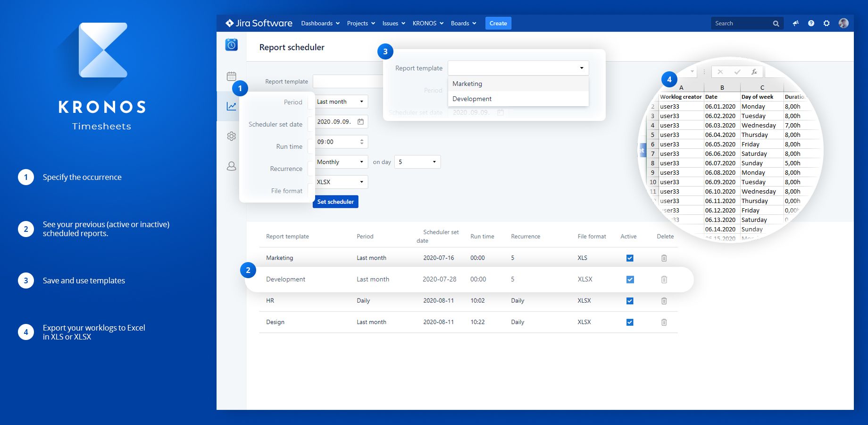This screenshot has width=868, height=425.
Task: Open the feedback megaphone icon
Action: point(796,23)
